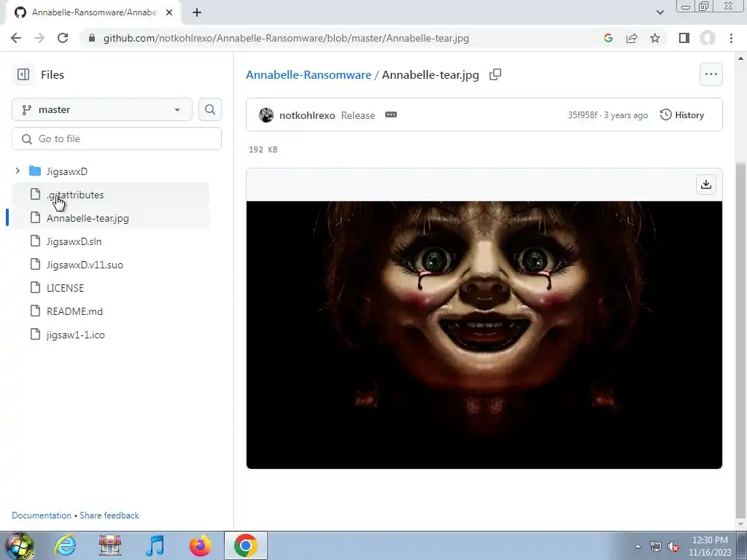The image size is (747, 560).
Task: Expand the JigsawxD folder chevron
Action: (x=18, y=171)
